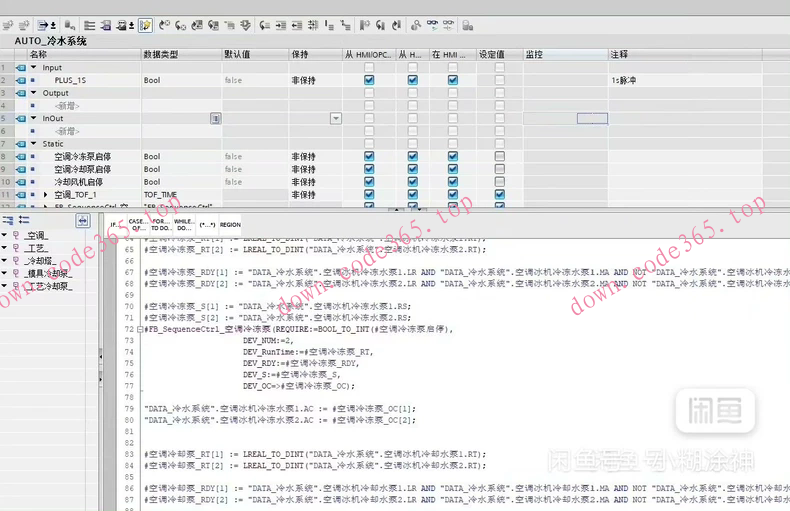Click the 注释 column header
The height and width of the screenshot is (511, 790).
click(x=685, y=54)
